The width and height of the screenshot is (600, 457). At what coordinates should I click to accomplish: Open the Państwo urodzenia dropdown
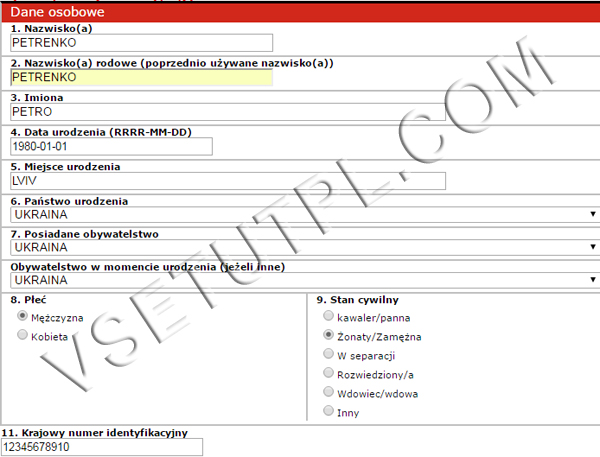305,215
